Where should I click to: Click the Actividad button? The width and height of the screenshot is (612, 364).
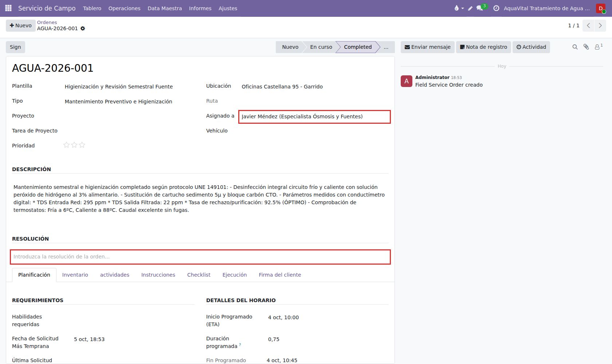(531, 47)
